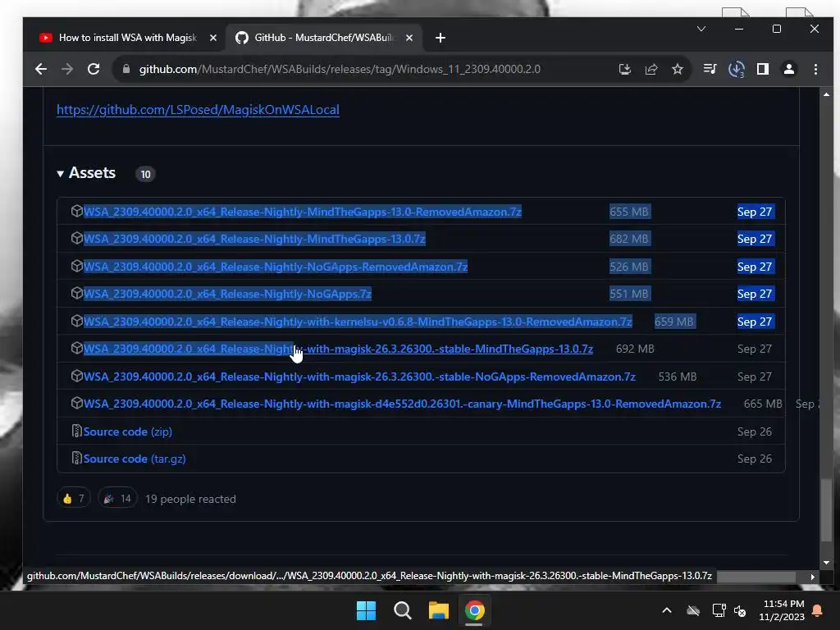Open Chrome three-dot menu
Viewport: 840px width, 630px height.
point(815,69)
